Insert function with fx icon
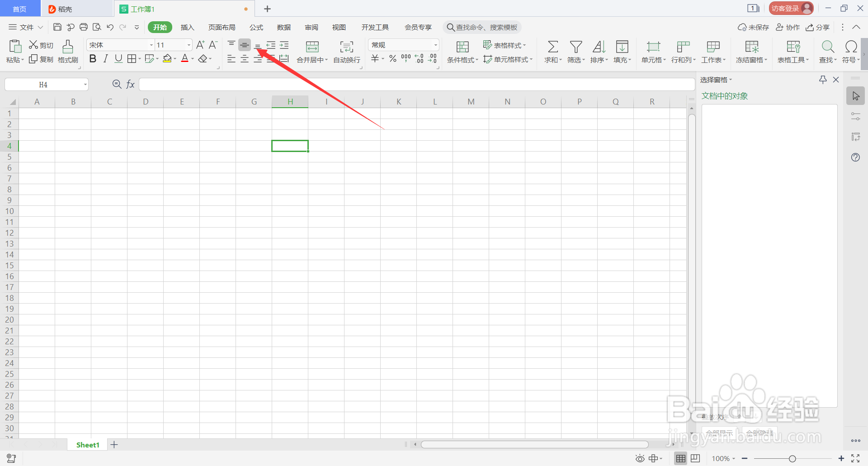Image resolution: width=868 pixels, height=466 pixels. pos(130,84)
